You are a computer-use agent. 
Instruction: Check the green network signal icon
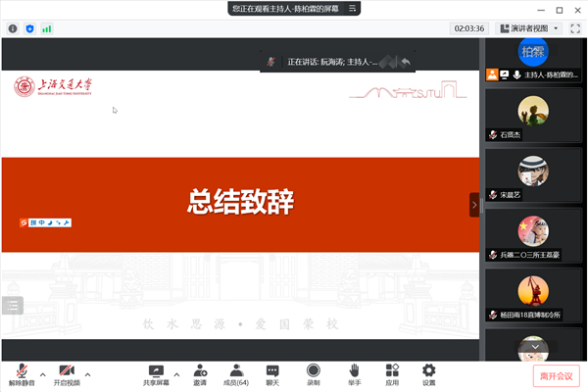pyautogui.click(x=46, y=28)
